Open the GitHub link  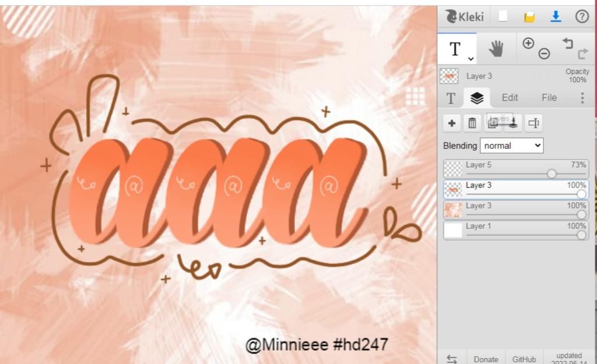(524, 359)
